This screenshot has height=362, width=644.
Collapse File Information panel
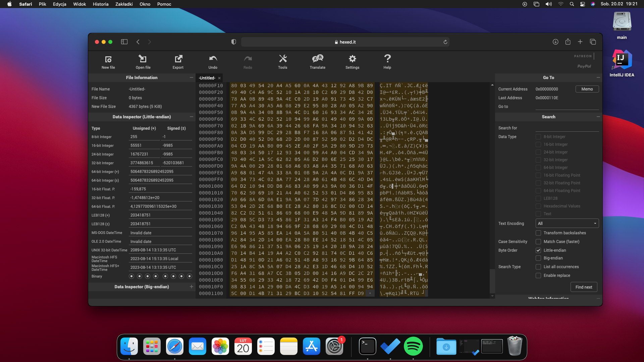191,77
